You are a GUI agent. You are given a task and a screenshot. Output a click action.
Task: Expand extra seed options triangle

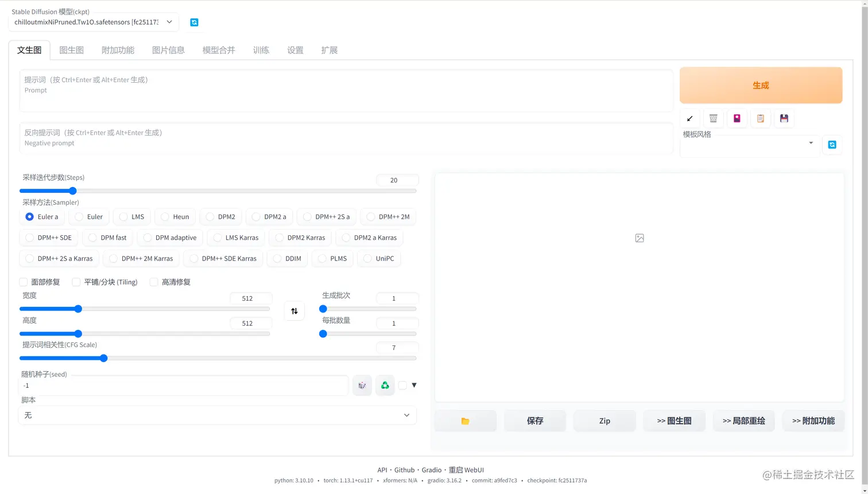(414, 385)
